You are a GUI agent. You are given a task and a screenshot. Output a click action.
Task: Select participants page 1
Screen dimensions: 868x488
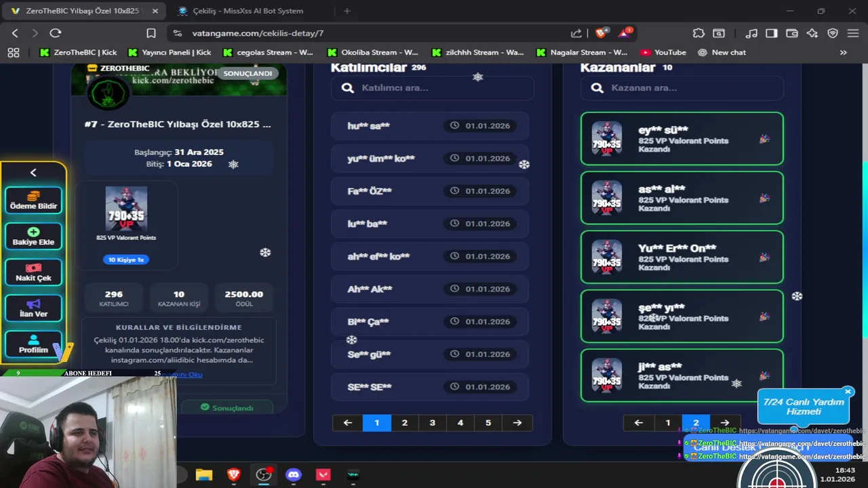377,423
